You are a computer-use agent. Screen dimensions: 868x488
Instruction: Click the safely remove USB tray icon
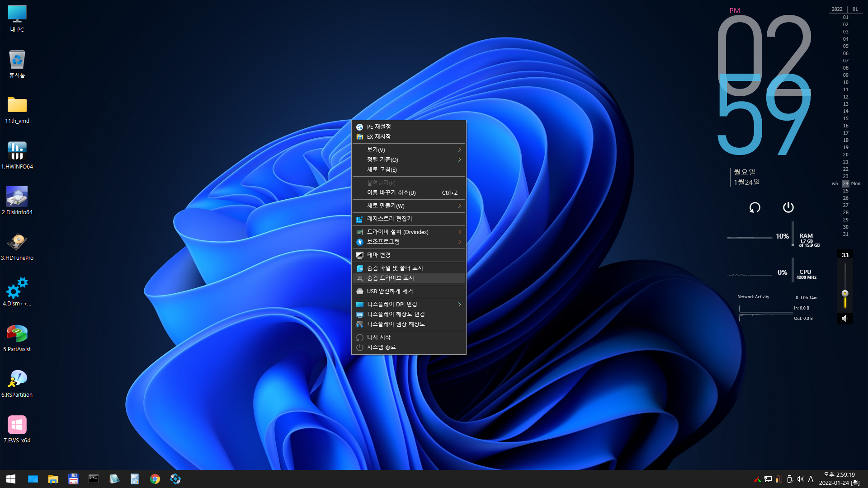790,479
